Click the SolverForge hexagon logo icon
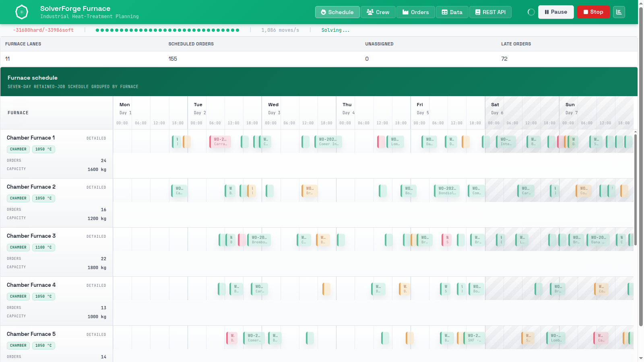This screenshot has height=362, width=644. coord(22,12)
